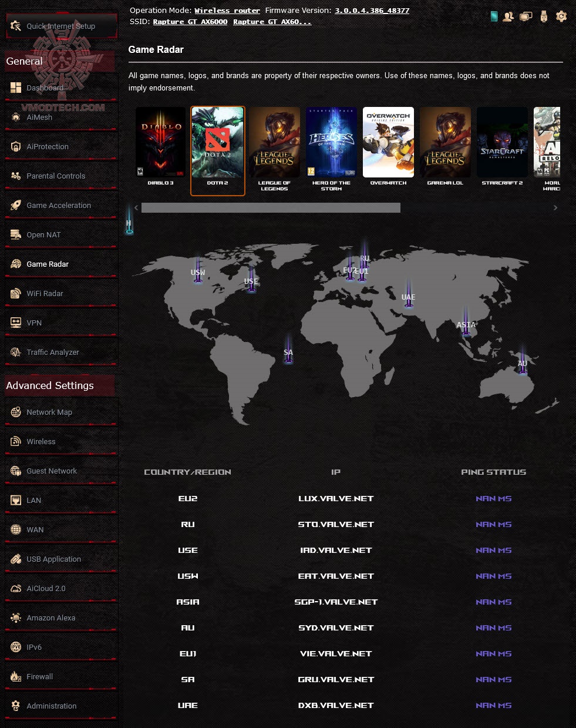Click the LAN icon

[x=16, y=501]
